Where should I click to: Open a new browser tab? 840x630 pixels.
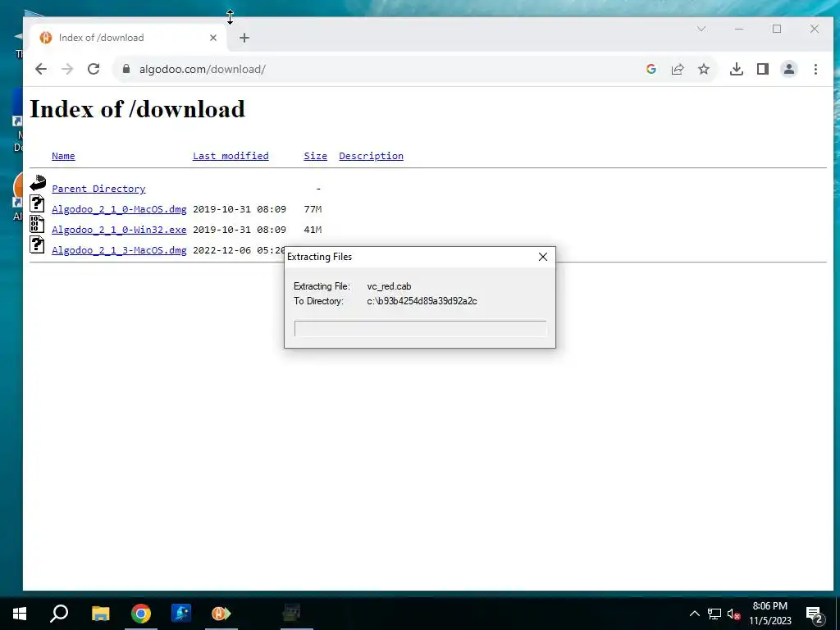[244, 38]
